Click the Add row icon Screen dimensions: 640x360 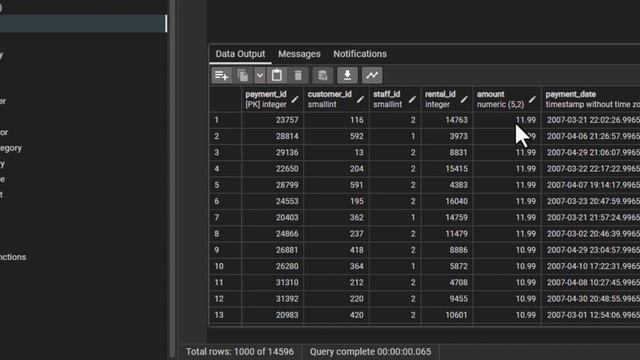coord(221,76)
